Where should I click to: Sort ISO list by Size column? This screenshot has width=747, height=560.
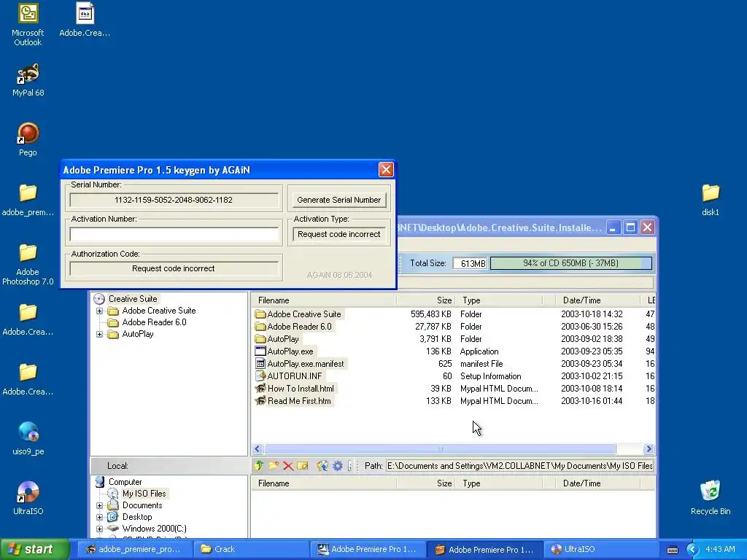click(x=425, y=300)
